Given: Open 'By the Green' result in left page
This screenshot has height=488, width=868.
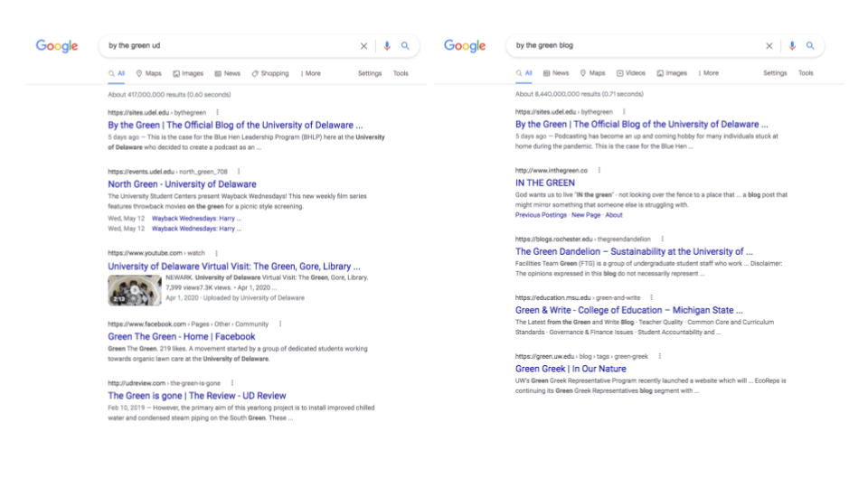Looking at the screenshot, I should click(x=235, y=125).
